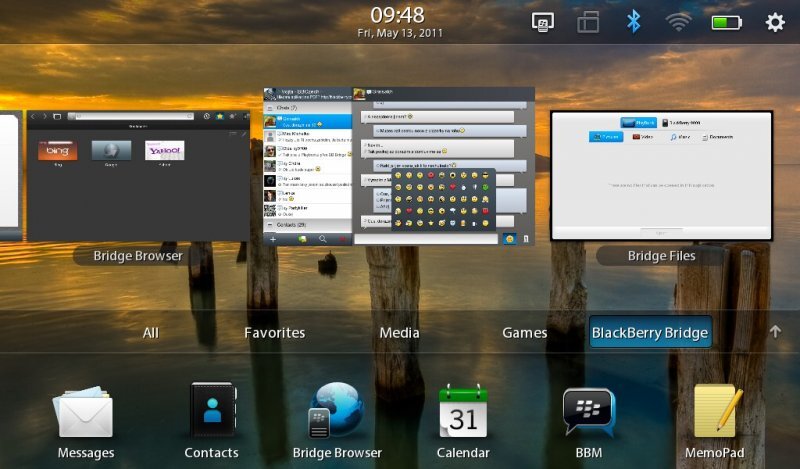Check the battery status icon
Viewport: 800px width, 469px height.
[727, 22]
